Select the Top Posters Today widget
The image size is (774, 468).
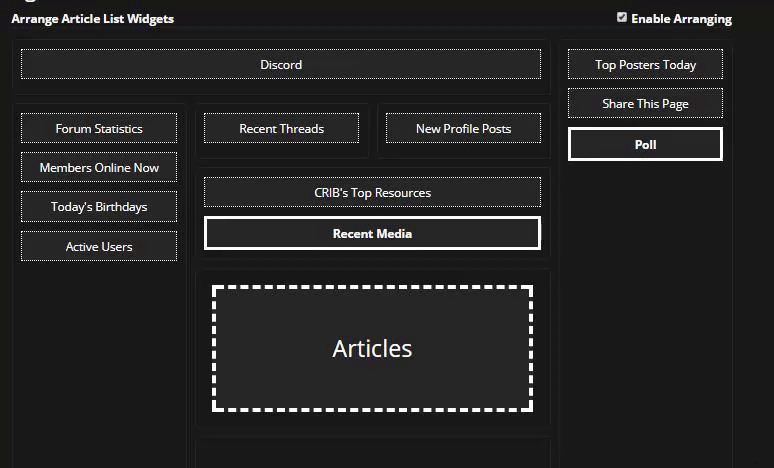(x=645, y=65)
